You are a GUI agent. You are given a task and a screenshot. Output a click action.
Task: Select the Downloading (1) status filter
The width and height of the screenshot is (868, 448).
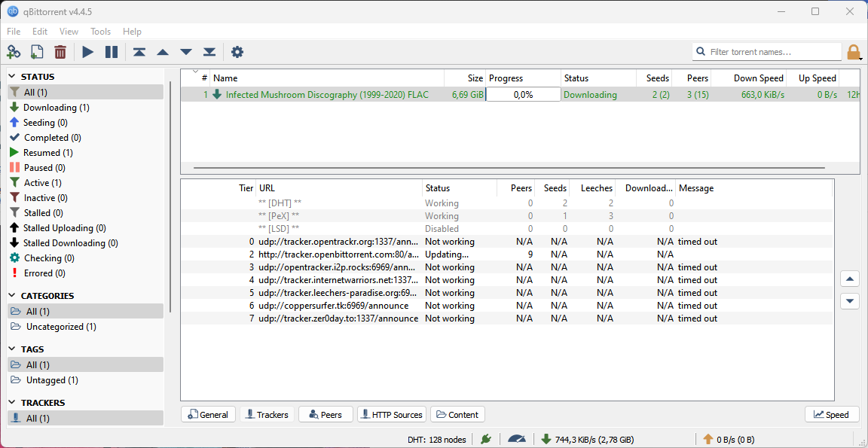click(86, 108)
